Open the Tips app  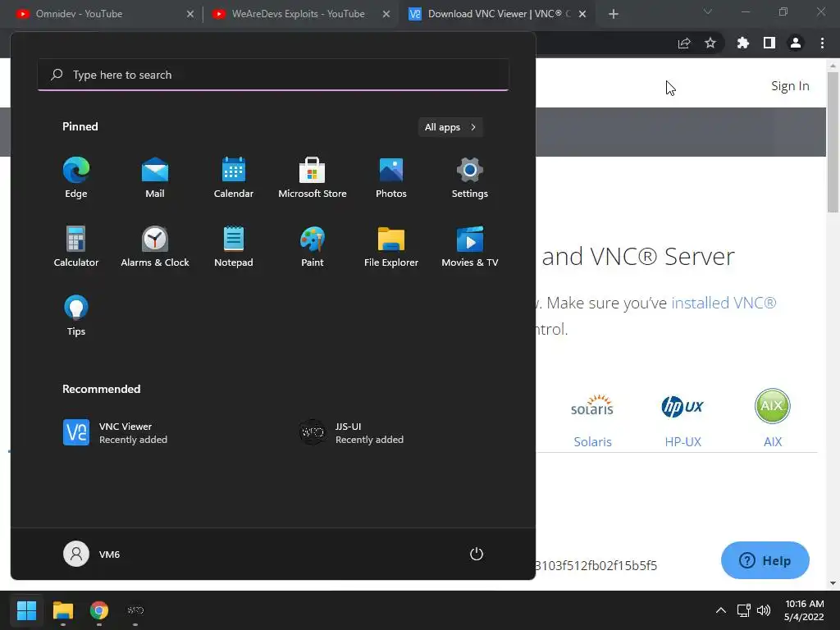[76, 316]
